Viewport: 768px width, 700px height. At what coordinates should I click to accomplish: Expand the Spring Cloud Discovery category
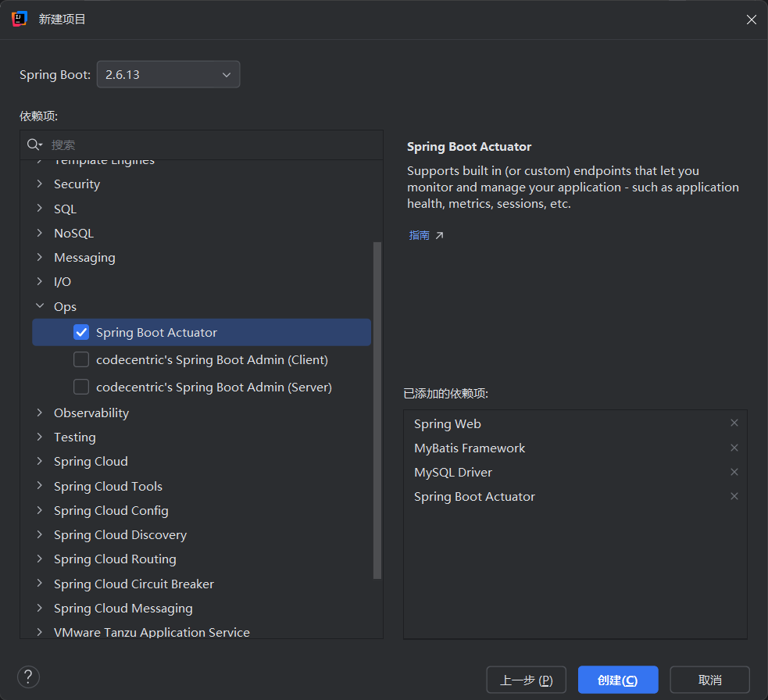40,534
